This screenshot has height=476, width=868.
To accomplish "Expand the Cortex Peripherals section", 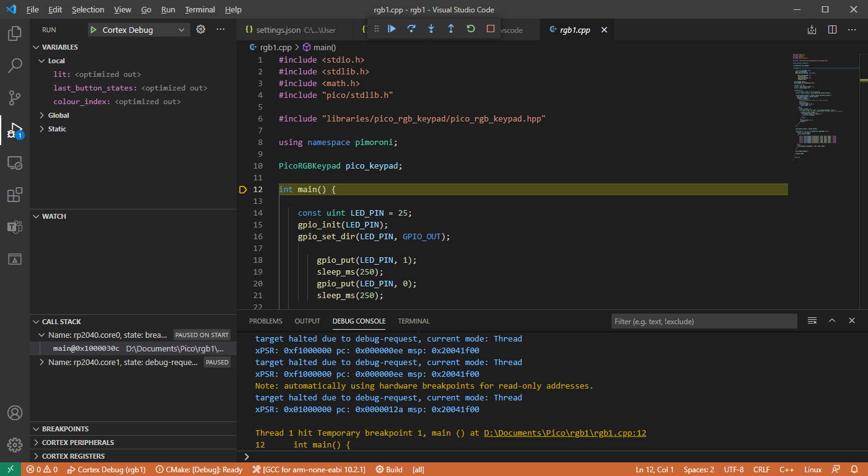I will 77,443.
